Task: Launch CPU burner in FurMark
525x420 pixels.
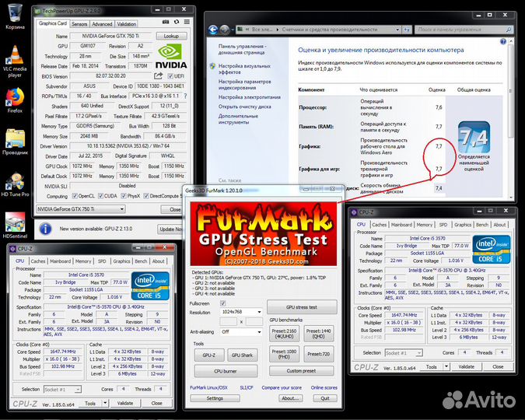Action: pos(226,371)
